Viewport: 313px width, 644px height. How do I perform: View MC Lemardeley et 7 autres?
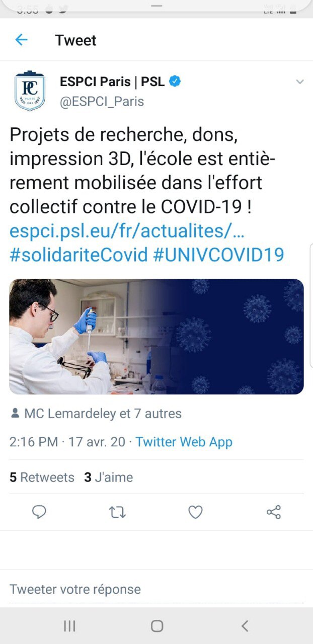[x=103, y=414]
